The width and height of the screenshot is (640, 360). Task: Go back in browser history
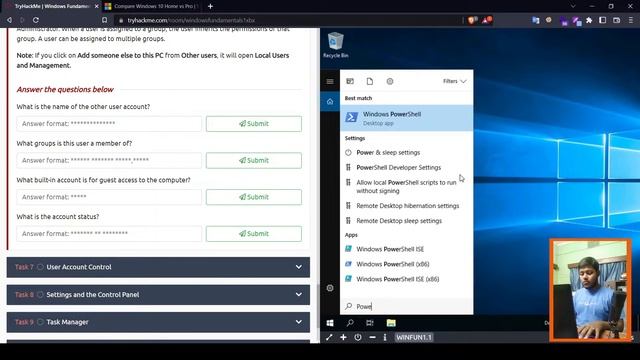[9, 20]
